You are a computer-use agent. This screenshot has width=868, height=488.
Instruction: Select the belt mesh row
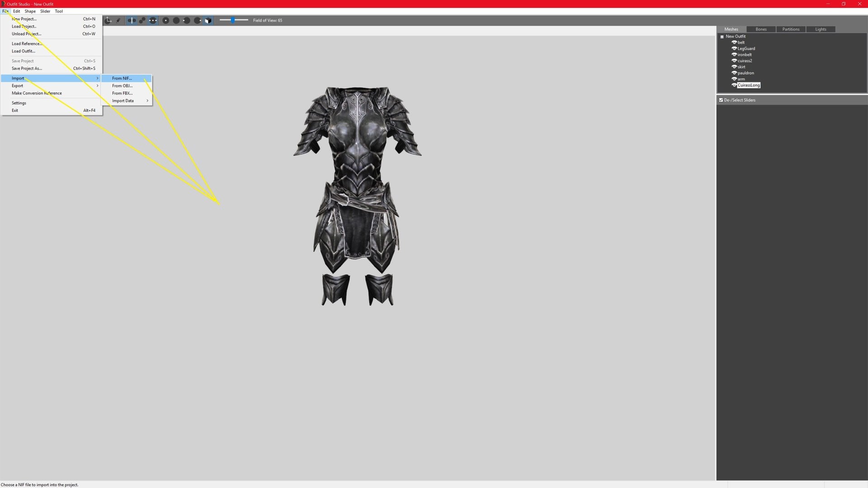pos(741,42)
